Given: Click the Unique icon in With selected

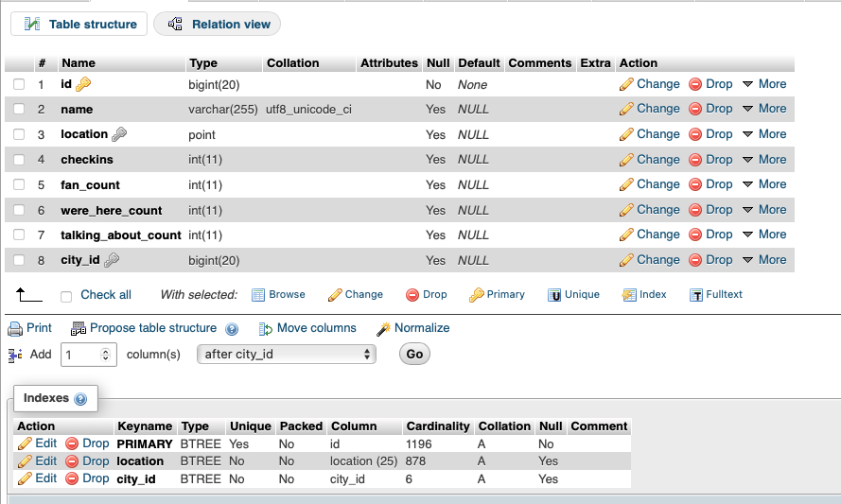Looking at the screenshot, I should (554, 295).
